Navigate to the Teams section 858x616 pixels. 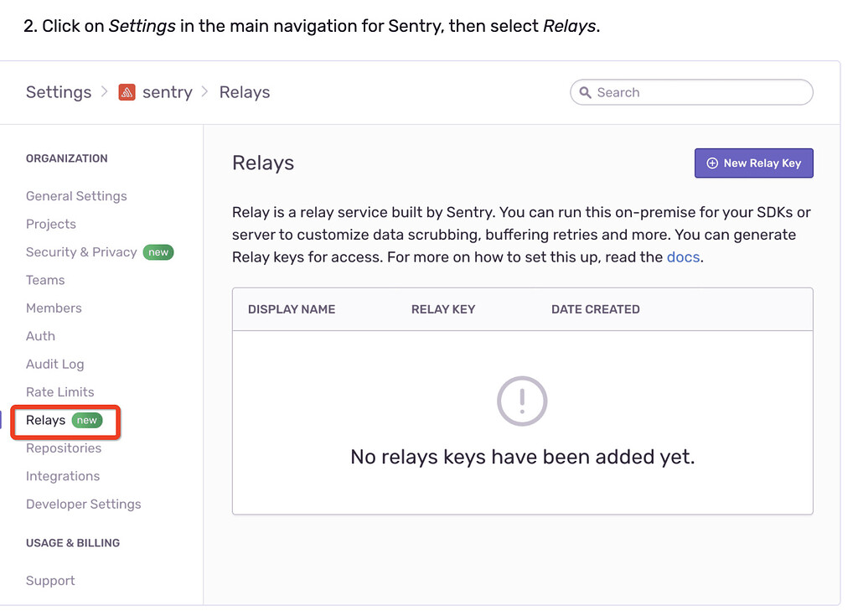(x=45, y=280)
